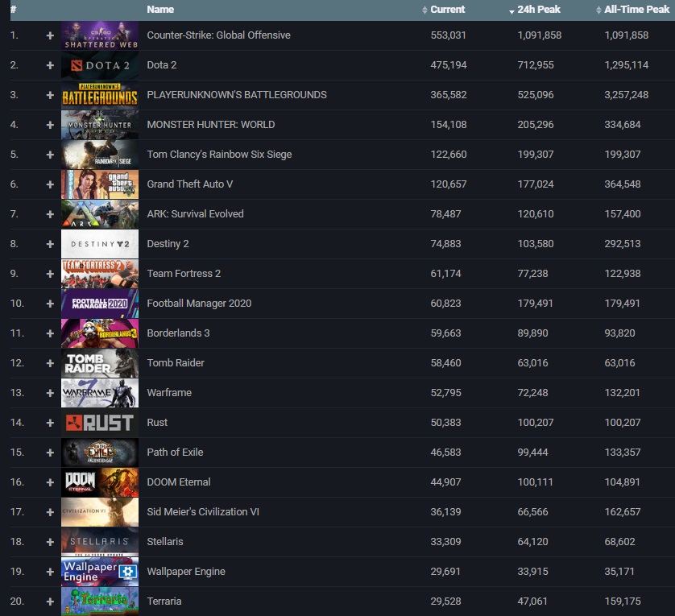Expand the Counter-Strike row with the plus
Viewport: 675px width, 616px height.
[x=49, y=35]
